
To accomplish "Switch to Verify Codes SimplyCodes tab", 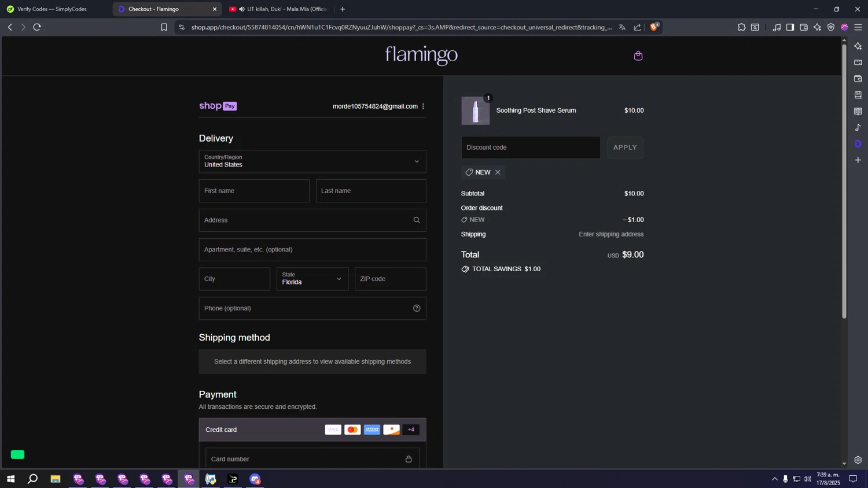I will pyautogui.click(x=52, y=9).
